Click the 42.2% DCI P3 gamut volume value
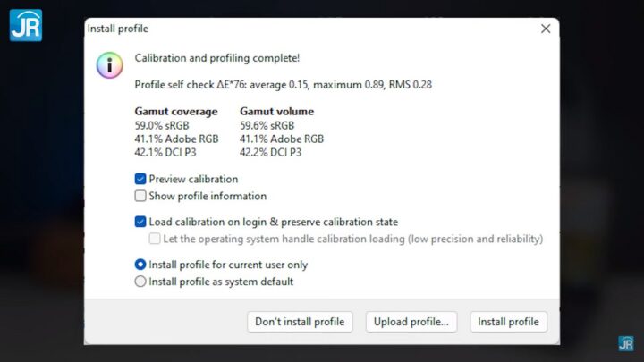The height and width of the screenshot is (362, 644). (270, 152)
